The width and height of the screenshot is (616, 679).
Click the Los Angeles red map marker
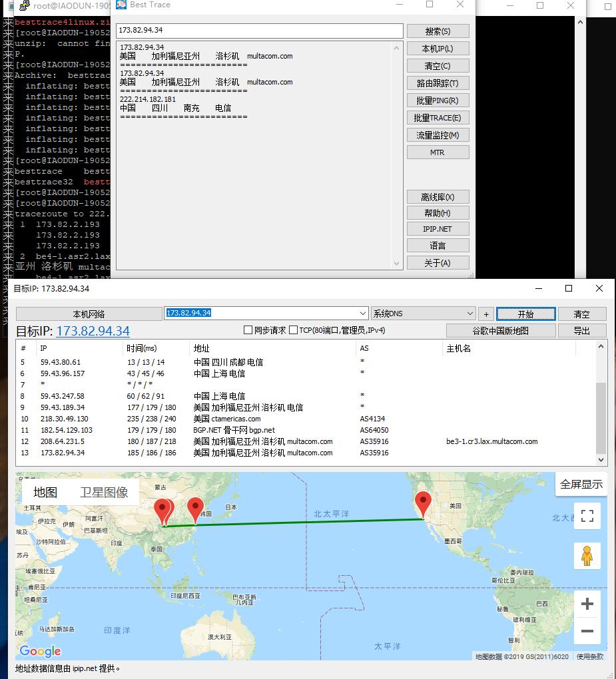coord(423,504)
